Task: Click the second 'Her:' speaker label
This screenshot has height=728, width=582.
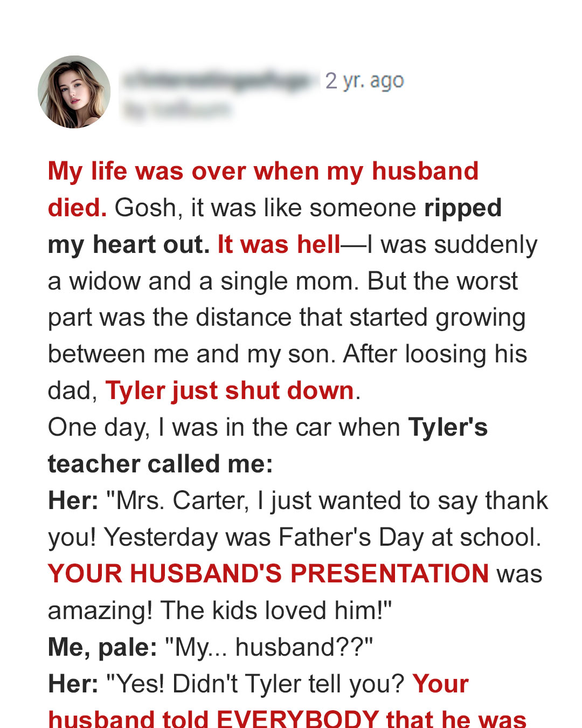Action: tap(73, 684)
